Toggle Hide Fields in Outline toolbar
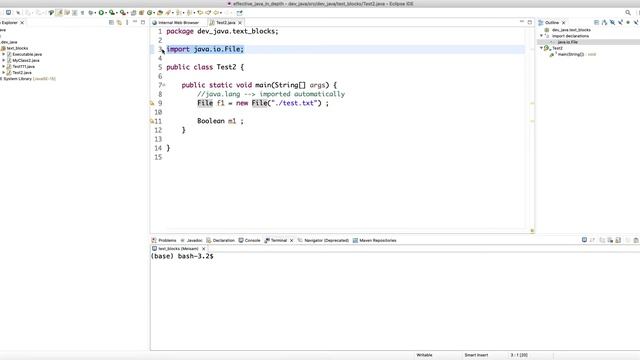Image resolution: width=640 pixels, height=360 pixels. [612, 22]
